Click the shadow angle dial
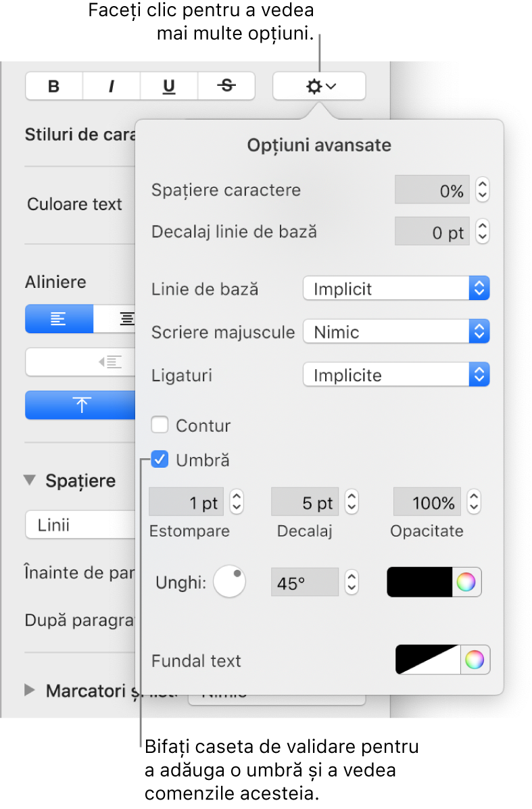This screenshot has width=532, height=809. click(x=230, y=582)
